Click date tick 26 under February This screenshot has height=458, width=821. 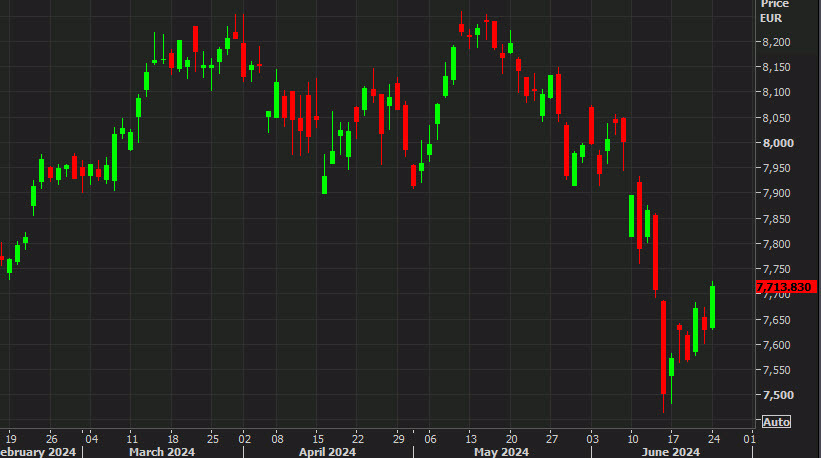(x=51, y=439)
